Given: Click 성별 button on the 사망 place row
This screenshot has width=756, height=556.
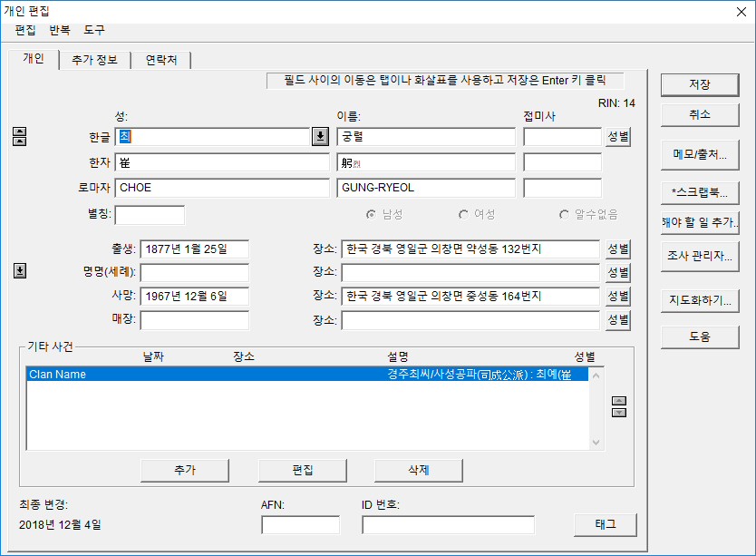Looking at the screenshot, I should point(618,297).
